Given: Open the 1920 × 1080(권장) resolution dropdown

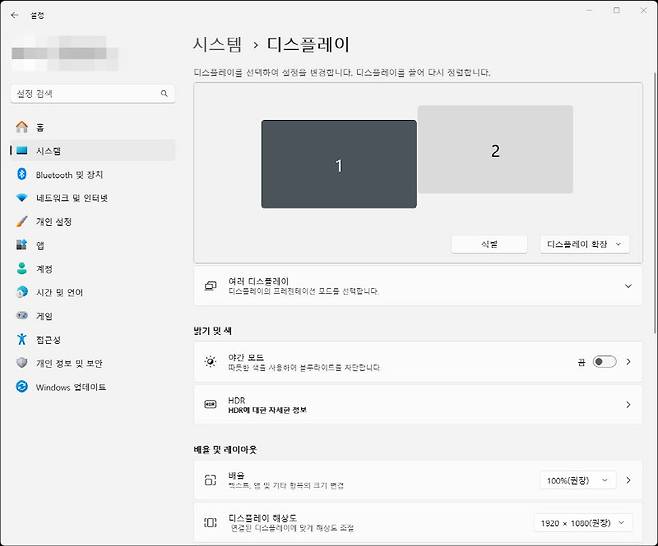Looking at the screenshot, I should point(583,523).
